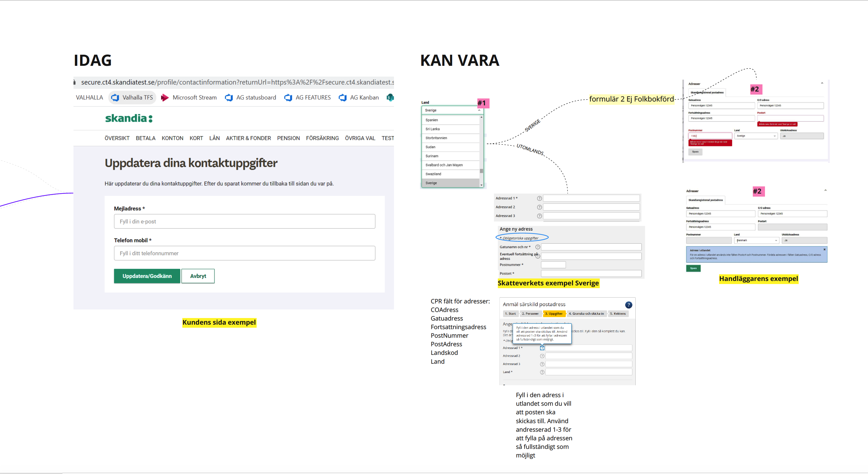Collapse the Adresser panel with the Danmark form
868x474 pixels.
point(825,190)
